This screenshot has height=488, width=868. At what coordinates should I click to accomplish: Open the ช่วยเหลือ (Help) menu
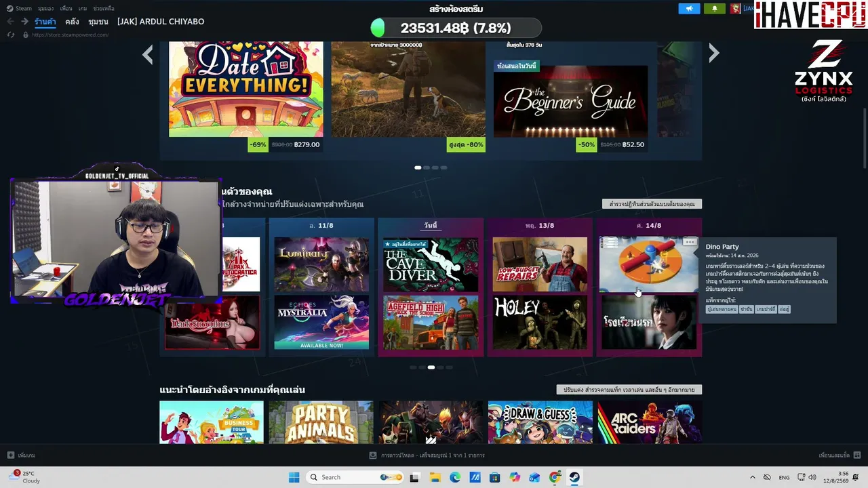click(104, 9)
